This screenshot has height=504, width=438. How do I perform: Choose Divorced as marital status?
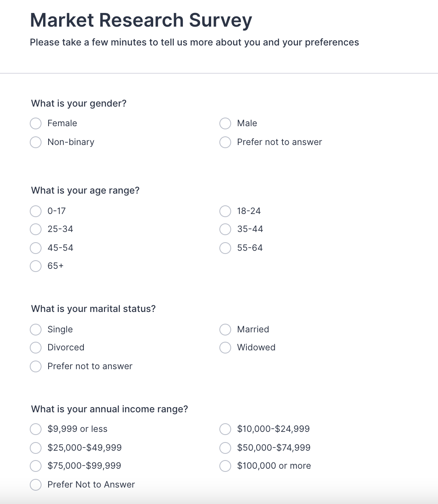36,348
